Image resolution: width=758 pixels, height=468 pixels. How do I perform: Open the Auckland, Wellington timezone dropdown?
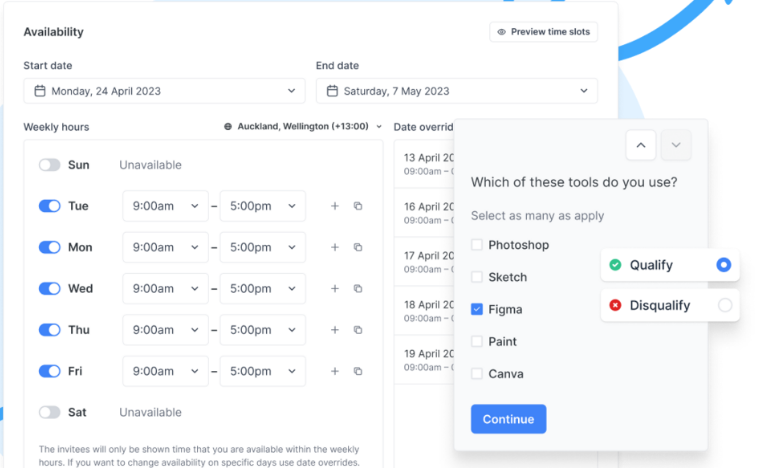coord(303,127)
